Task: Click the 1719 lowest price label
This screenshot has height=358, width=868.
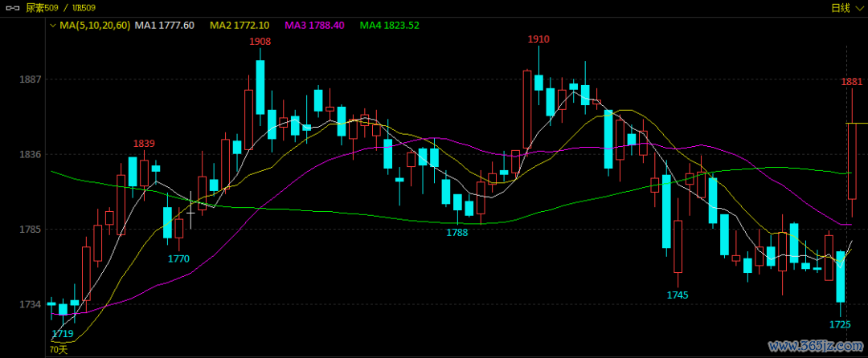Action: (63, 333)
